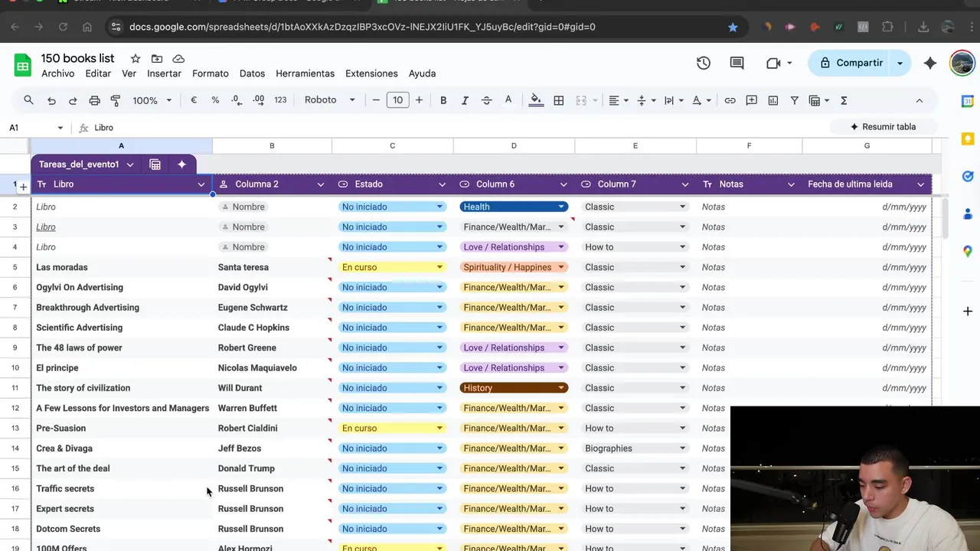The width and height of the screenshot is (980, 551).
Task: Apply strikethrough formatting
Action: coord(486,100)
